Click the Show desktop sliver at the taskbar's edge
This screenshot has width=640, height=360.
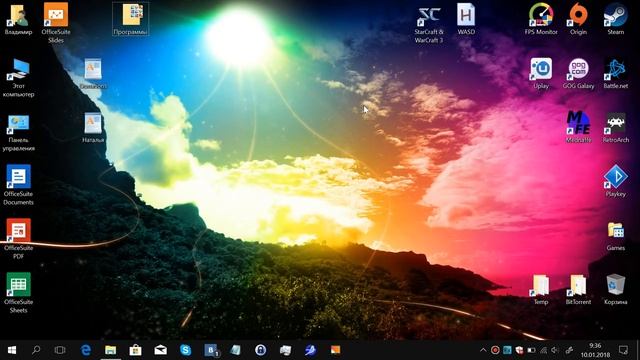point(638,350)
